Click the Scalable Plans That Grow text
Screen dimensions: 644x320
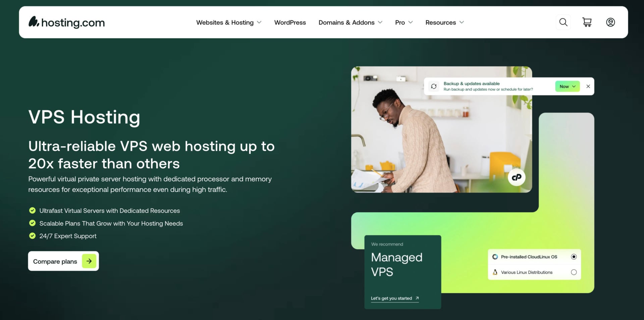111,223
